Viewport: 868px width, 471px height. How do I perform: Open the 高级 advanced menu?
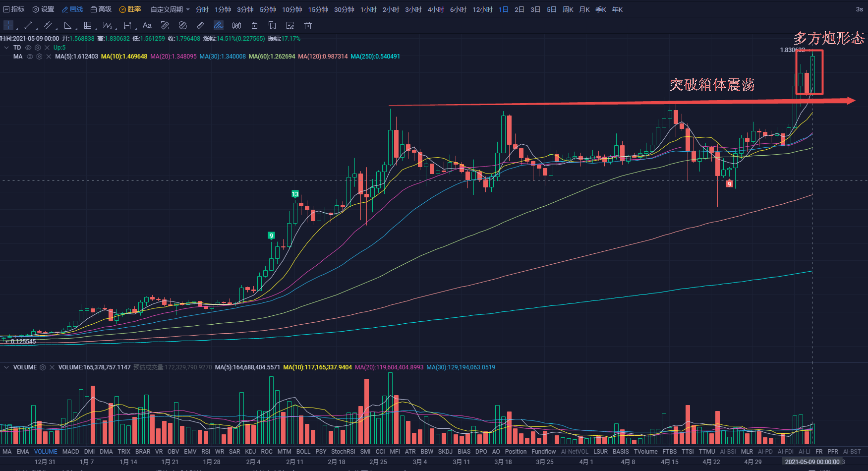point(101,9)
